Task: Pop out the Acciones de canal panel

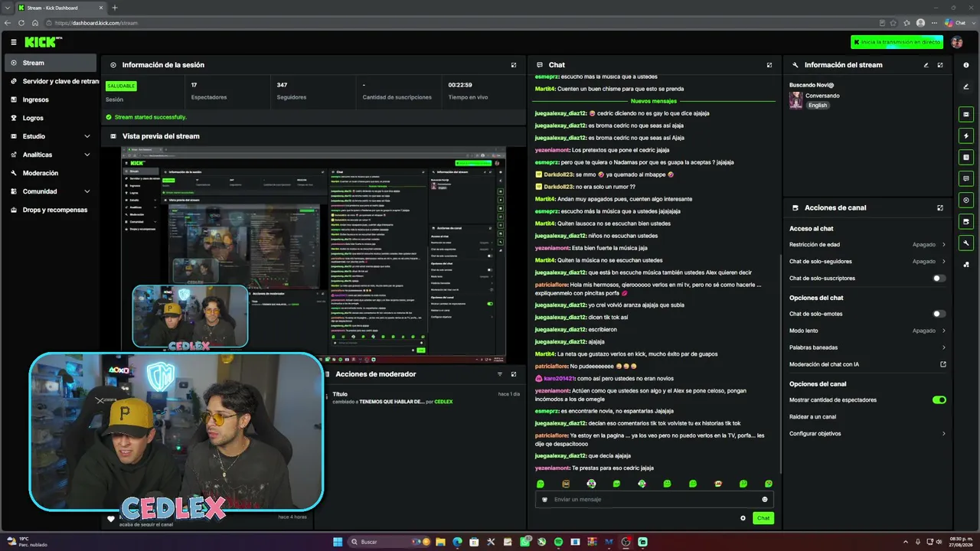Action: click(940, 207)
